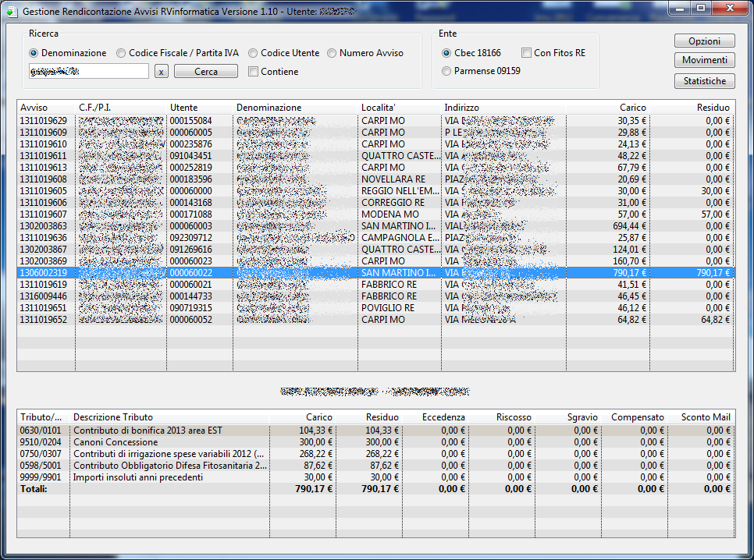Viewport: 754px width, 560px height.
Task: Select the row for avviso 1316009446
Action: (x=375, y=296)
